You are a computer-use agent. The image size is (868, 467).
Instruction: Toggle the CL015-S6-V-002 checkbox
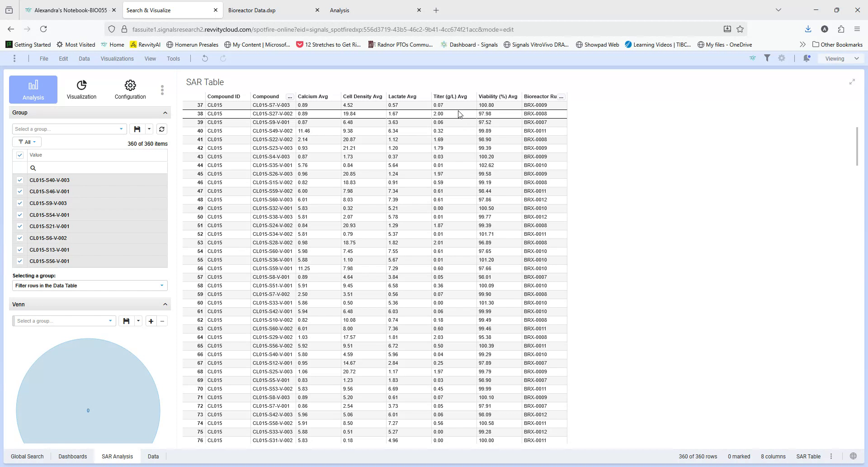[x=20, y=238]
